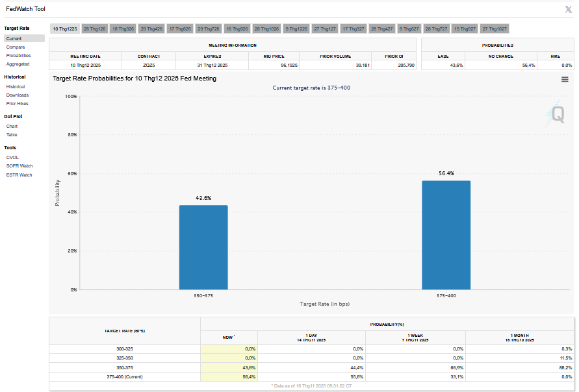Screen dimensions: 579x392
Task: Open Historical data page in sidebar
Action: 16,86
